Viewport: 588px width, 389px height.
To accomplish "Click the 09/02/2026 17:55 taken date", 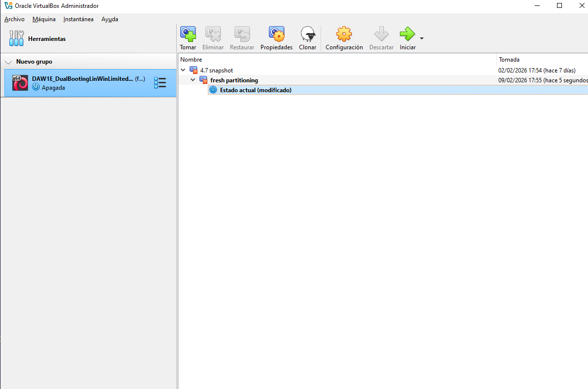I will click(543, 80).
